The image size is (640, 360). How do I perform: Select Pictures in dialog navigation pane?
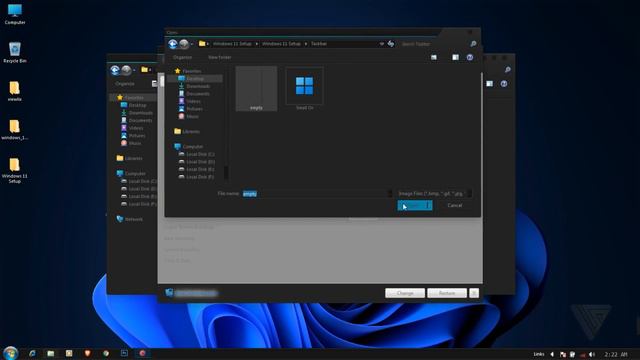pyautogui.click(x=191, y=109)
